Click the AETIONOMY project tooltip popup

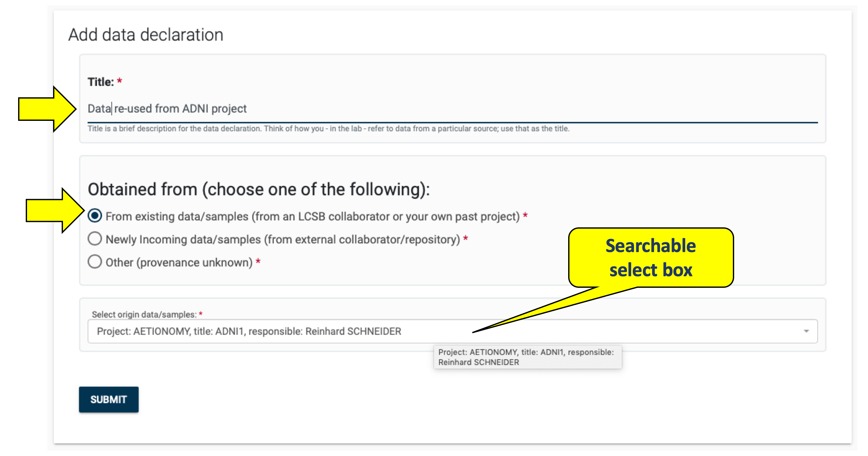point(527,357)
